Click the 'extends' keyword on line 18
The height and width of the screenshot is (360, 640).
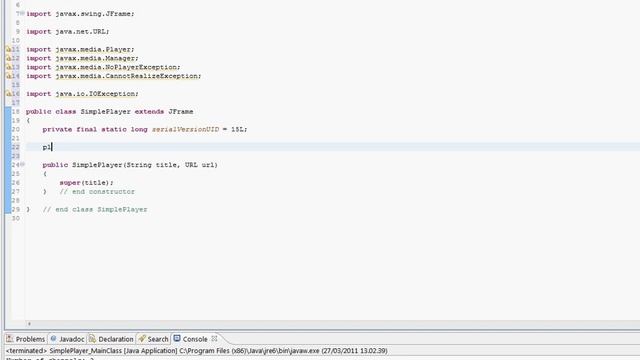tap(149, 111)
